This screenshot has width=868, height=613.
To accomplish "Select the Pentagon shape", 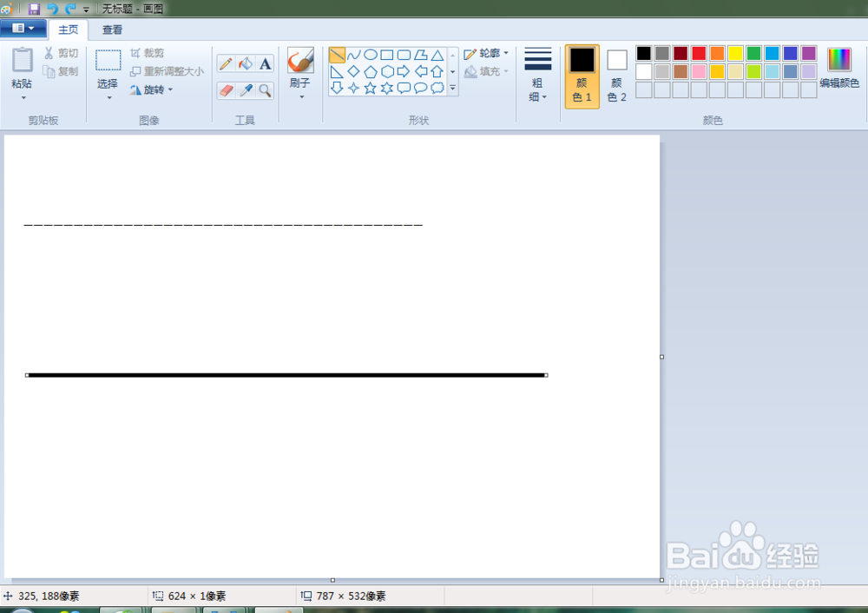I will [x=371, y=71].
